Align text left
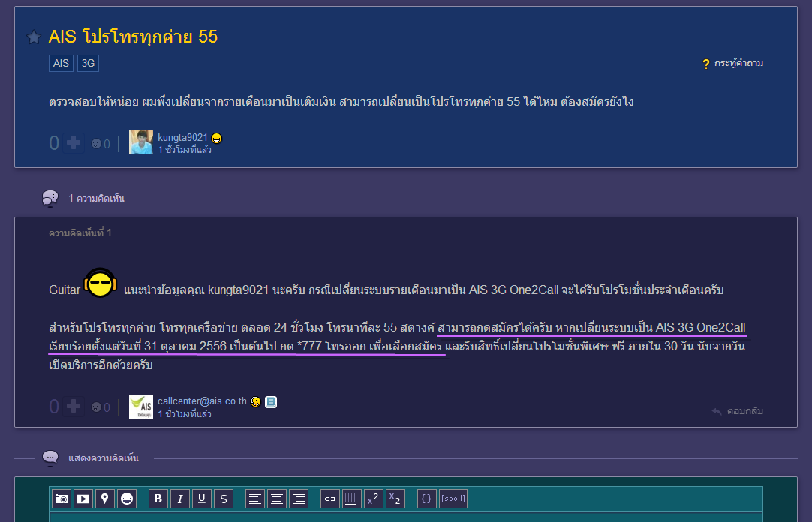The image size is (812, 522). pyautogui.click(x=255, y=499)
